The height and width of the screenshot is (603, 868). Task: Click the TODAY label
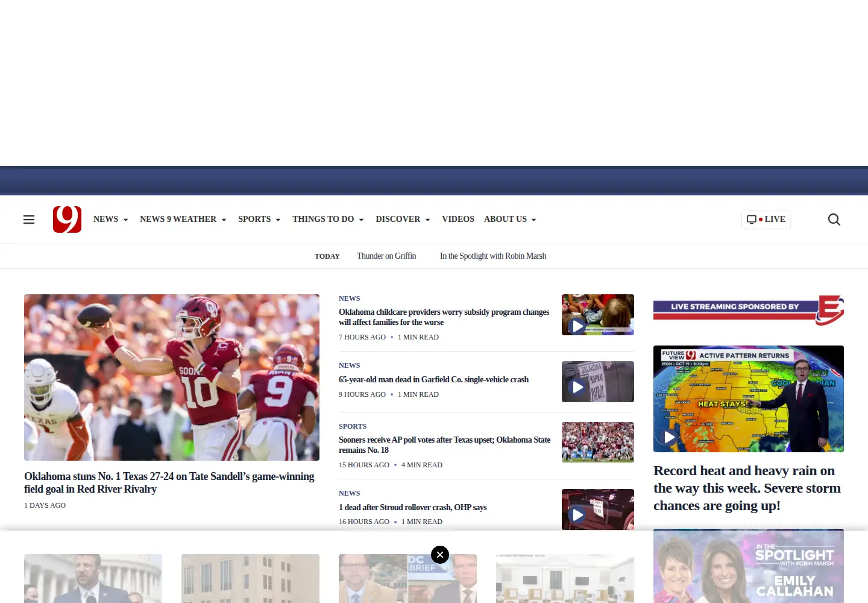[327, 256]
